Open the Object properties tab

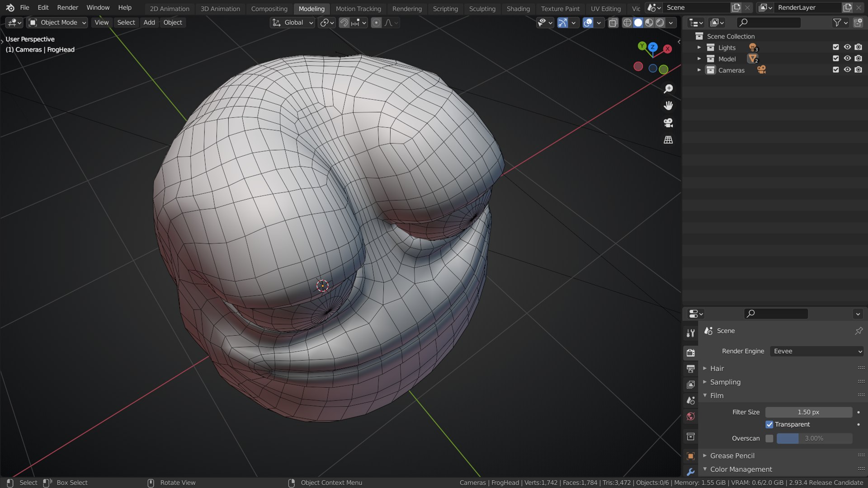coord(690,456)
